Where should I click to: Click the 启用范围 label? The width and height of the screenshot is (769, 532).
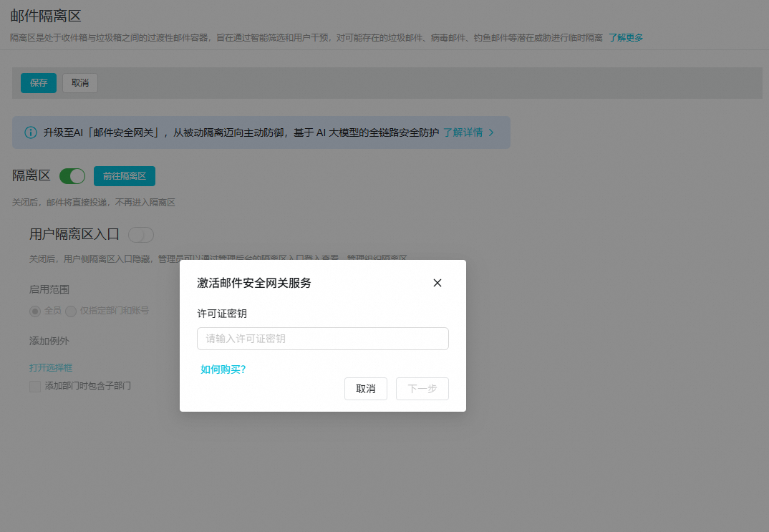point(49,289)
